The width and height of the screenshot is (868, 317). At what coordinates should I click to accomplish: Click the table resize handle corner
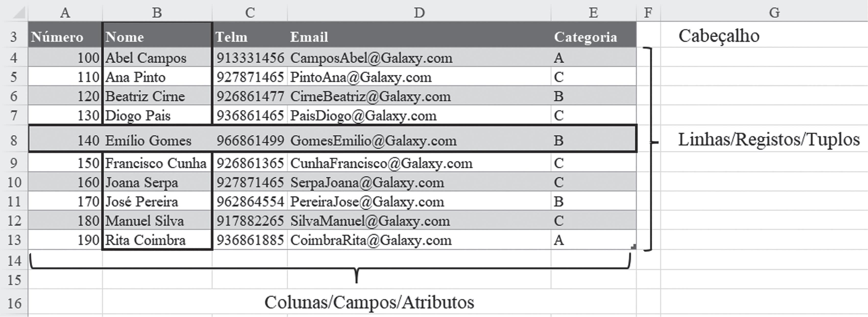[633, 247]
